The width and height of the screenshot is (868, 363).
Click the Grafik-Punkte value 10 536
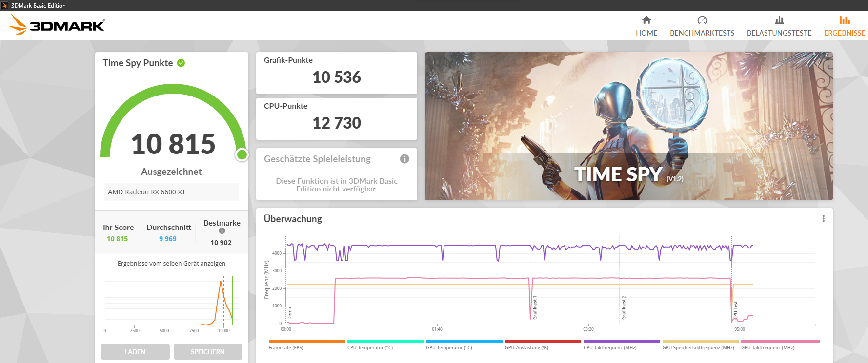point(337,77)
